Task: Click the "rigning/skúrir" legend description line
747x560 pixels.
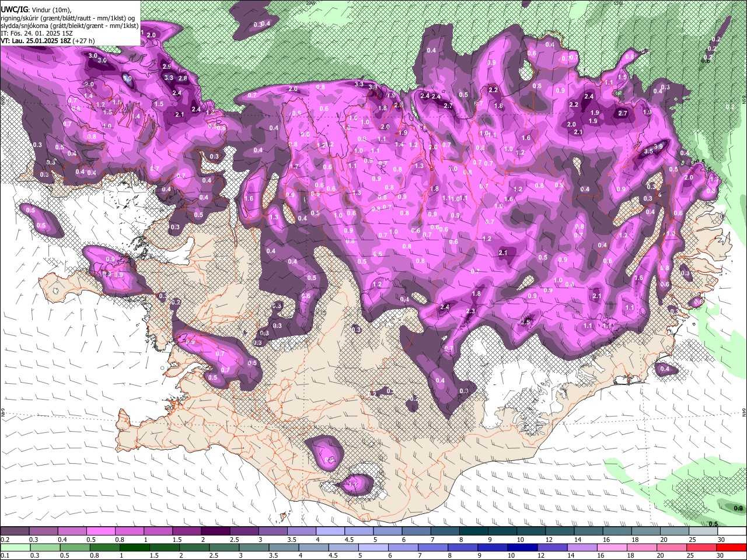Action: [x=69, y=18]
